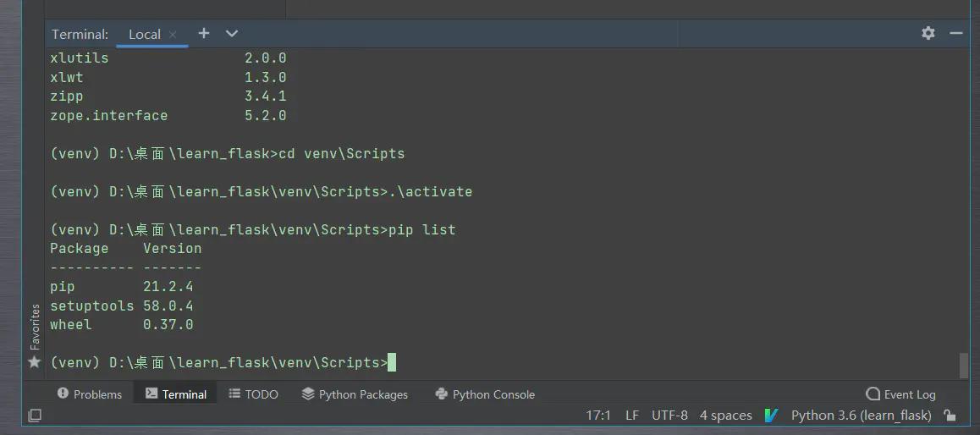Close the Local terminal tab
Screen dimensions: 980x435
173,35
